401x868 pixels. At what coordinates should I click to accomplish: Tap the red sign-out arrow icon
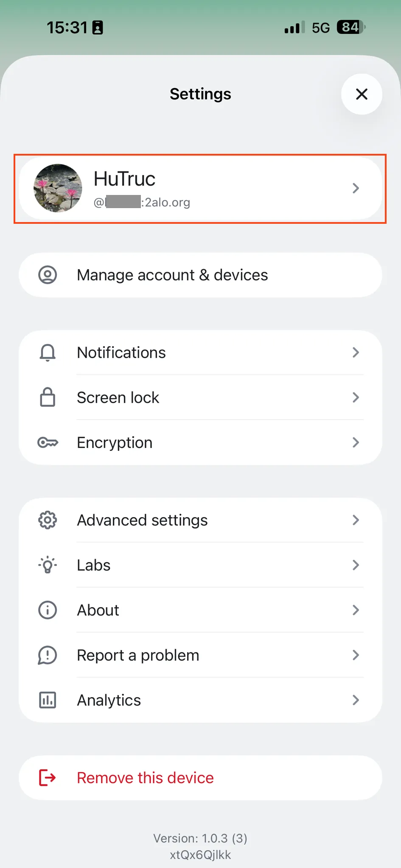tap(48, 778)
